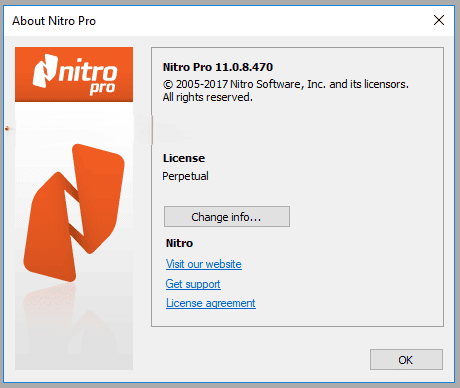Click the Change info... button

pos(227,217)
